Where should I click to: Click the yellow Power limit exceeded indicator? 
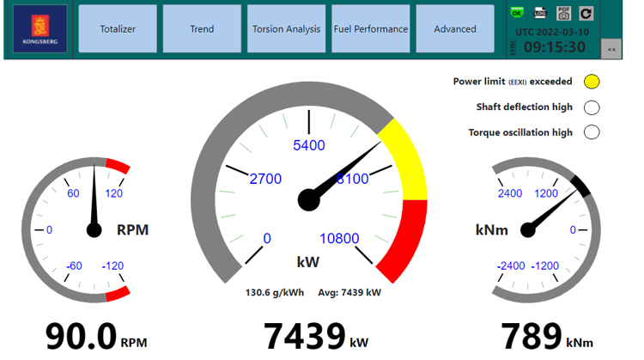[591, 82]
